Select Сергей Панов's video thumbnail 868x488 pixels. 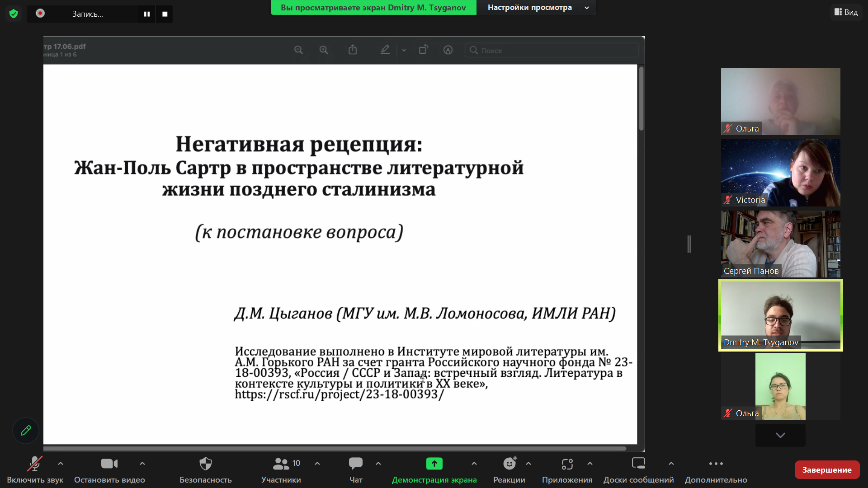pyautogui.click(x=780, y=244)
